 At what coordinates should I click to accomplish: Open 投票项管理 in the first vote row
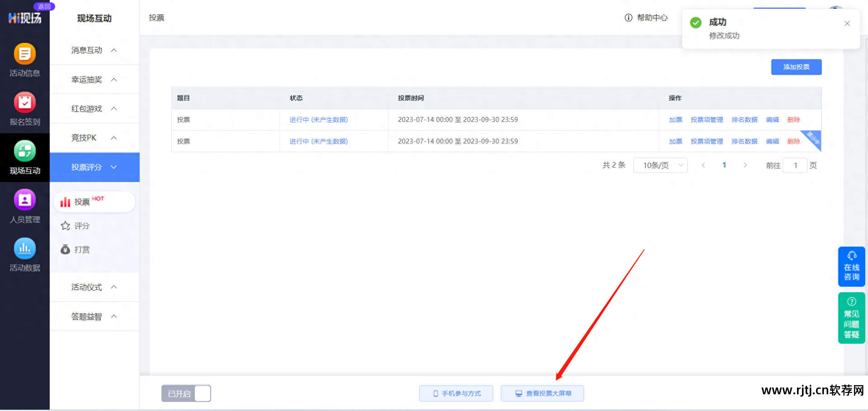click(x=707, y=120)
